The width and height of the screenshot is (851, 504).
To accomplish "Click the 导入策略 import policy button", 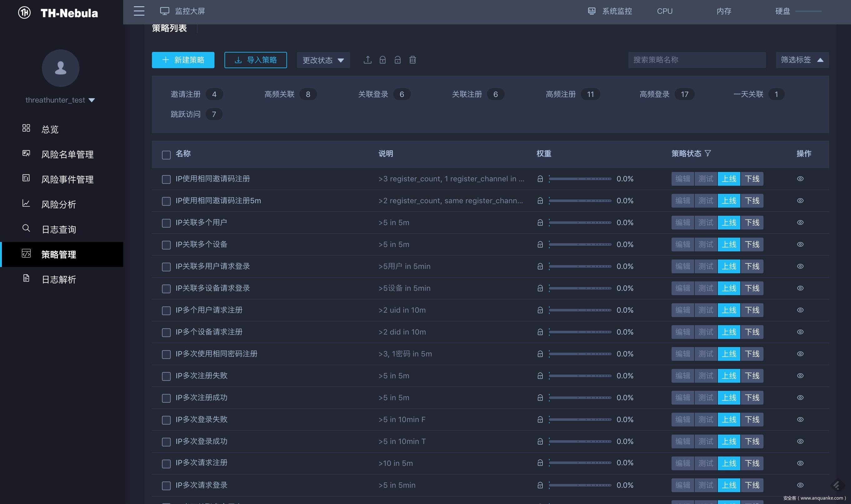I will (255, 60).
